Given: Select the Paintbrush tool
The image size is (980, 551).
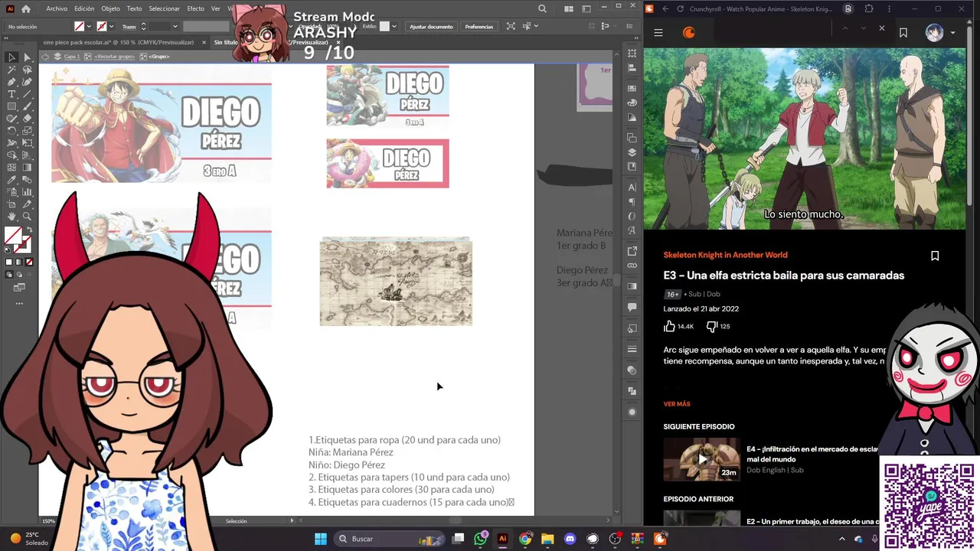Looking at the screenshot, I should point(27,106).
